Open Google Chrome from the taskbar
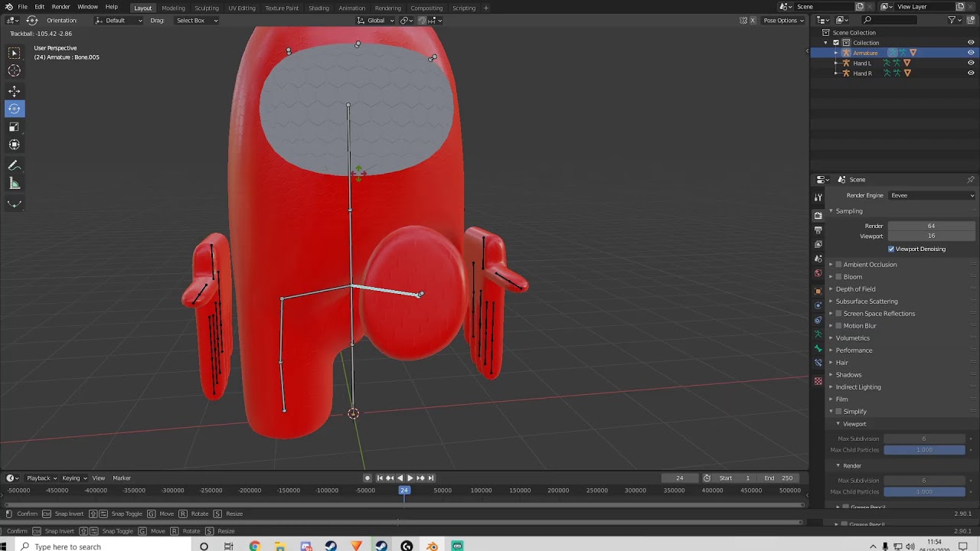This screenshot has width=980, height=551. pos(254,546)
